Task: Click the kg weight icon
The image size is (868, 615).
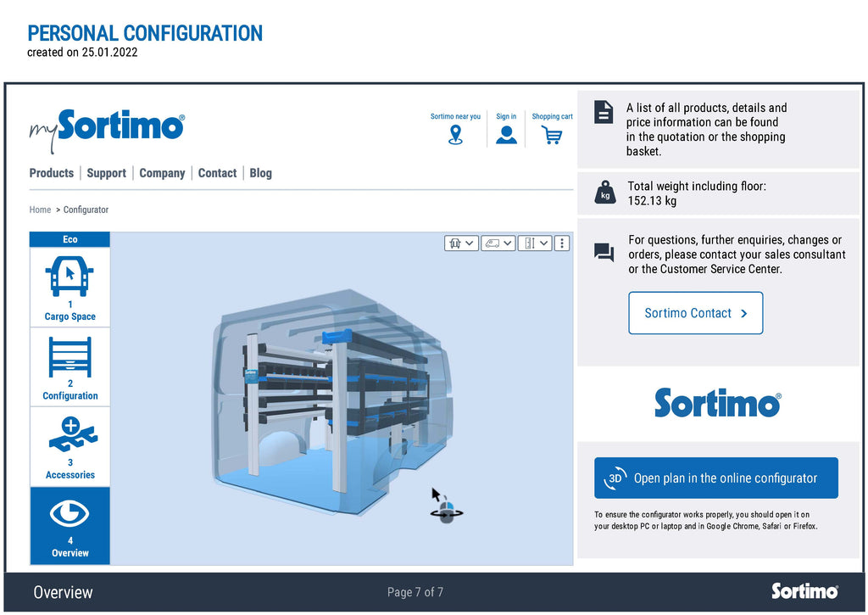Action: click(x=605, y=193)
